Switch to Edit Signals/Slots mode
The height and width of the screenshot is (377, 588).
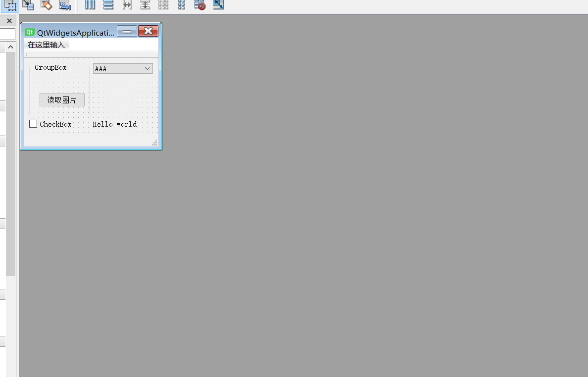pyautogui.click(x=28, y=5)
